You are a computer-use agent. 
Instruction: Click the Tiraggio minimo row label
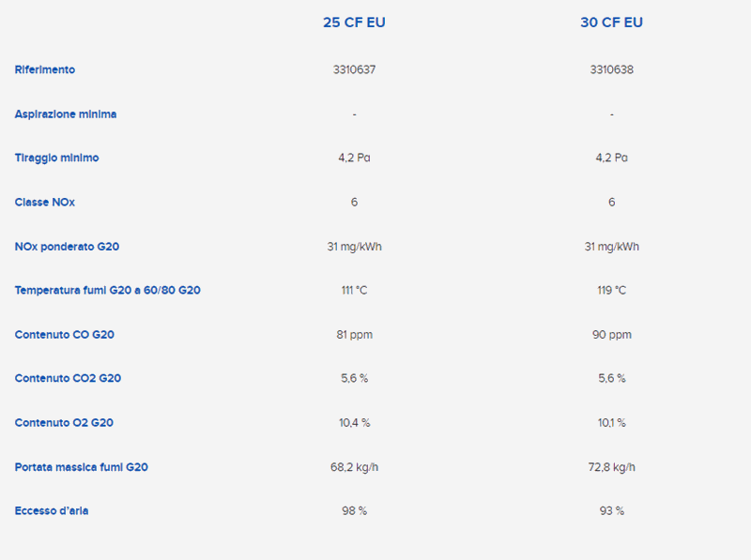56,158
